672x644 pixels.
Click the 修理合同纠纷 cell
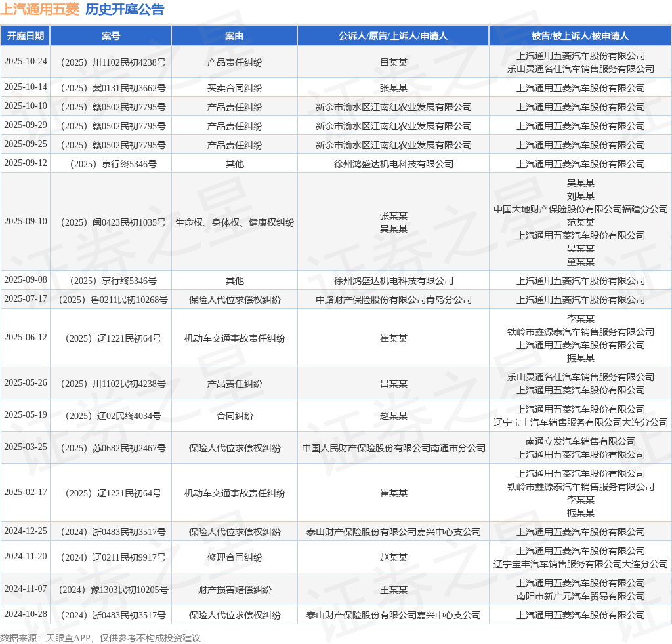pyautogui.click(x=234, y=557)
